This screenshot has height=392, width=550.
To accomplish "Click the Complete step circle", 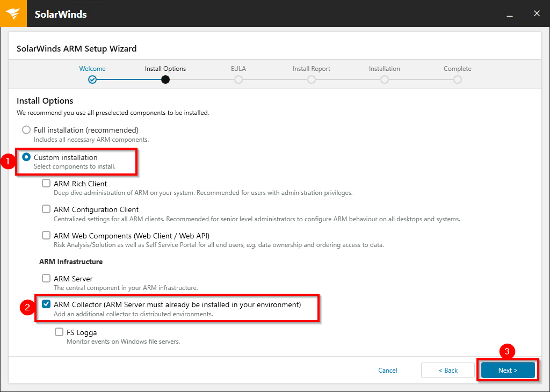I will coord(458,79).
